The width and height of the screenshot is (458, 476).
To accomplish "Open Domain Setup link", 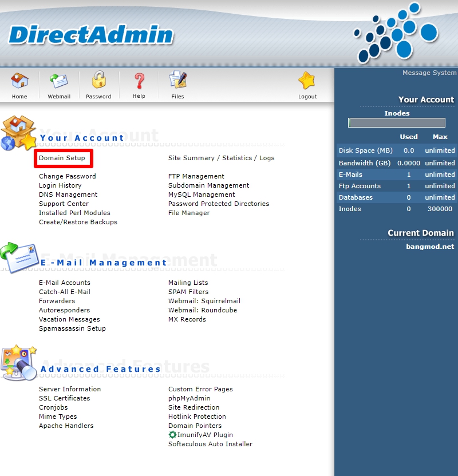I will (62, 158).
